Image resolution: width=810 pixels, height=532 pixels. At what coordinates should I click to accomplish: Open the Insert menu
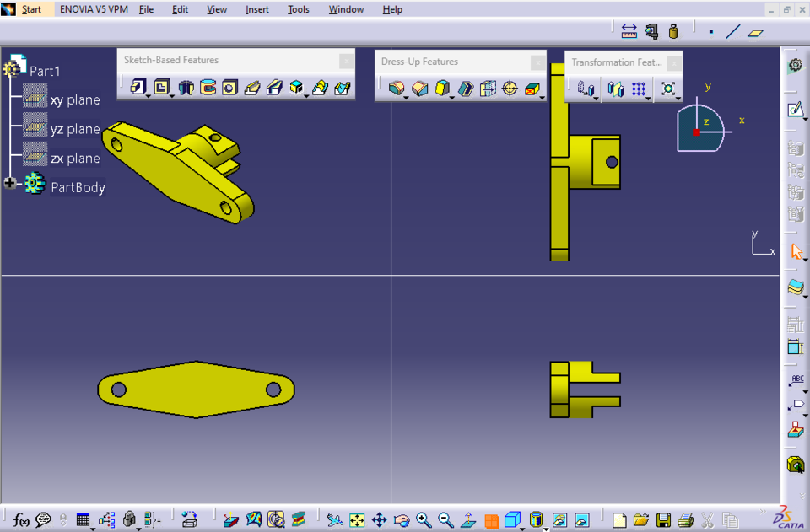[x=256, y=9]
